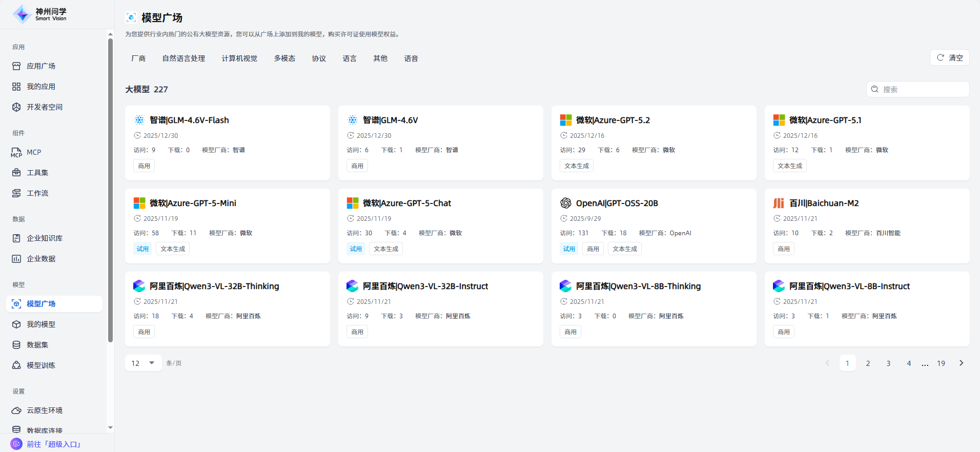Screen dimensions: 980x452
Task: Click the 数据集 database icon
Action: pyautogui.click(x=16, y=345)
